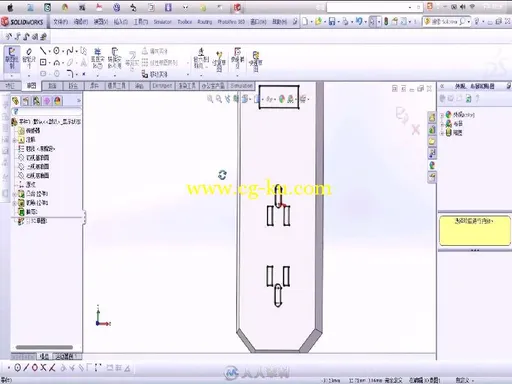Screen dimensions: 512x384
Task: Open the Custom Properties task pane tab
Action: point(432,177)
